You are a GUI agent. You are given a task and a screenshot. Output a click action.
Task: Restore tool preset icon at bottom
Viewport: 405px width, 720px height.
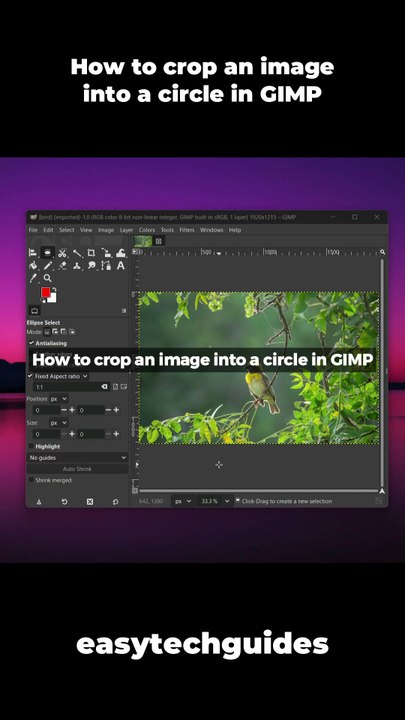[64, 502]
